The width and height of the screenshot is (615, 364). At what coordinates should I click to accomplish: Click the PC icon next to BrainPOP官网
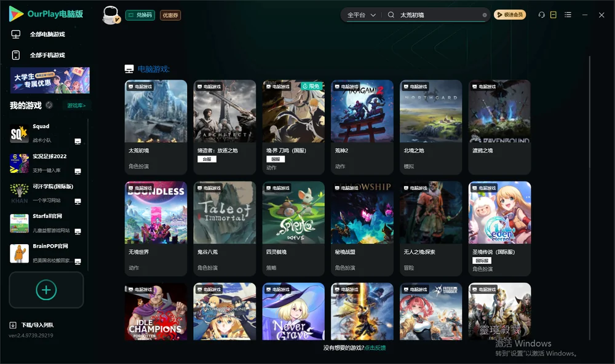77,262
